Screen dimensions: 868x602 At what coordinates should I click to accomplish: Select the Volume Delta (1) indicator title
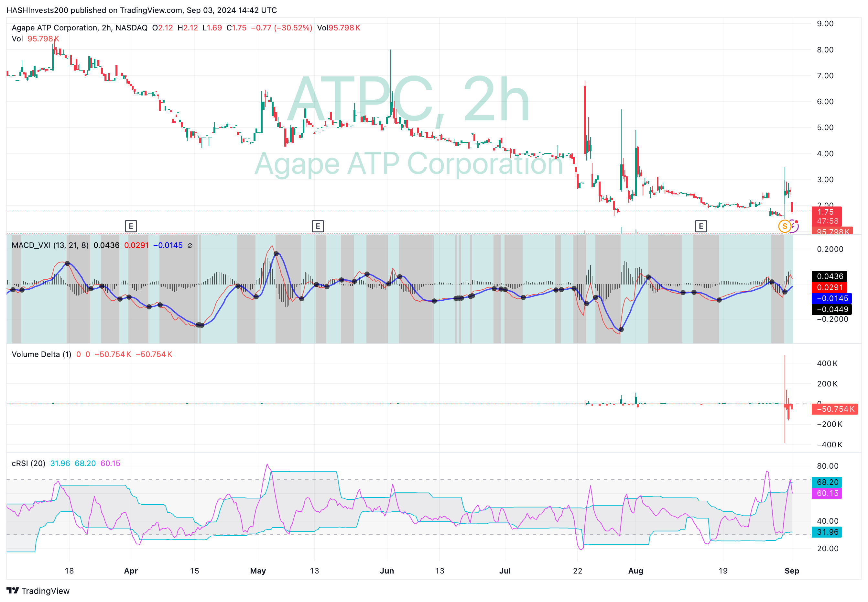[41, 354]
